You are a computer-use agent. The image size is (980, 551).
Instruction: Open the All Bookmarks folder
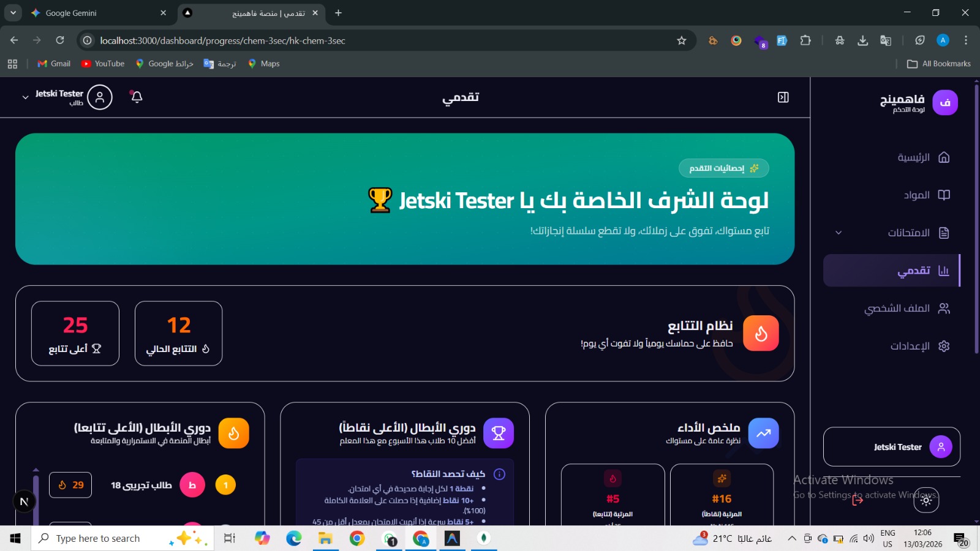939,64
